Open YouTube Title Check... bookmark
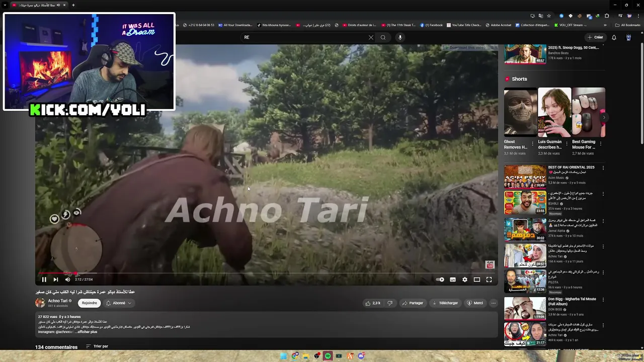The image size is (644, 362). (x=464, y=25)
